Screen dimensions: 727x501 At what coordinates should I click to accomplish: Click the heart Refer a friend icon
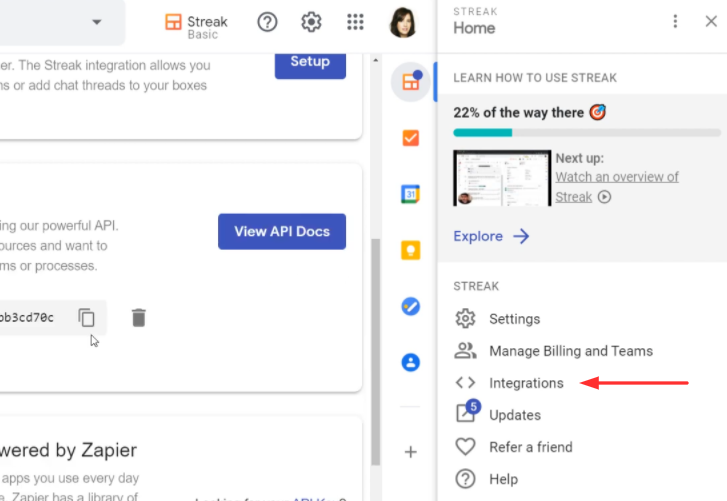pyautogui.click(x=465, y=446)
